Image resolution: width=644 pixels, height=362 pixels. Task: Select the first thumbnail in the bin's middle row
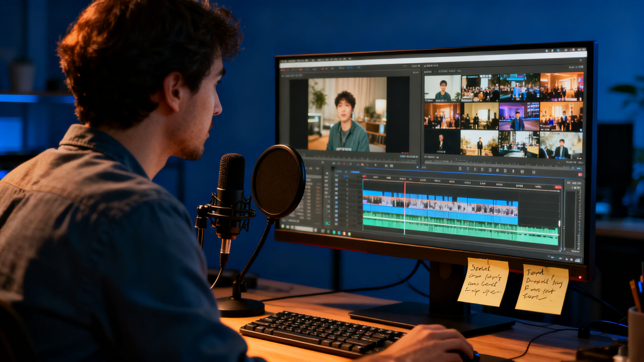click(442, 116)
